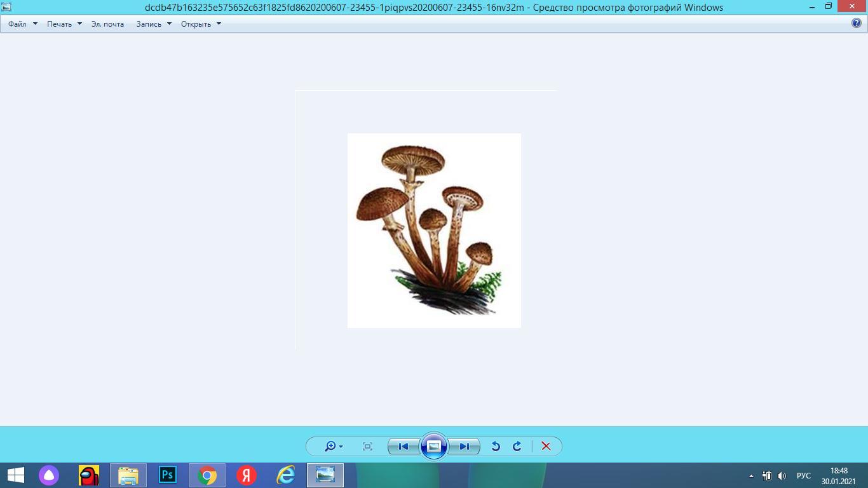Open the volume control in the tray
The image size is (868, 488).
coord(782,476)
